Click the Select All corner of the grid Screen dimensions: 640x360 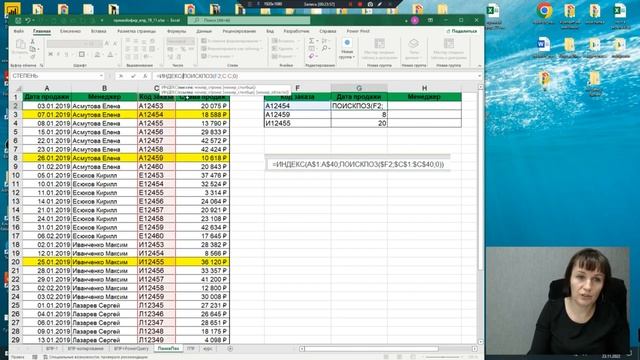point(18,88)
